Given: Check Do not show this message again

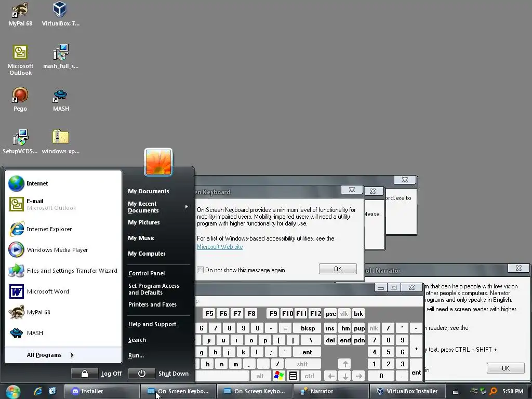Looking at the screenshot, I should click(x=201, y=270).
